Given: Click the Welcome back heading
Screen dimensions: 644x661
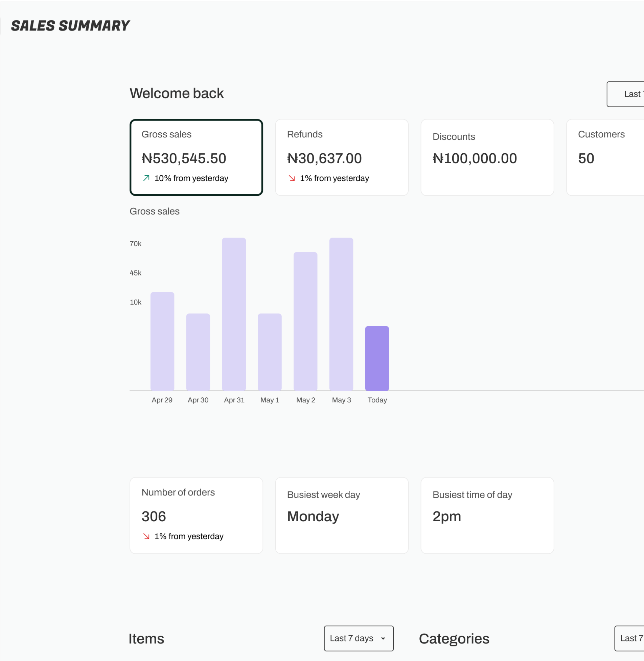Looking at the screenshot, I should pyautogui.click(x=177, y=93).
